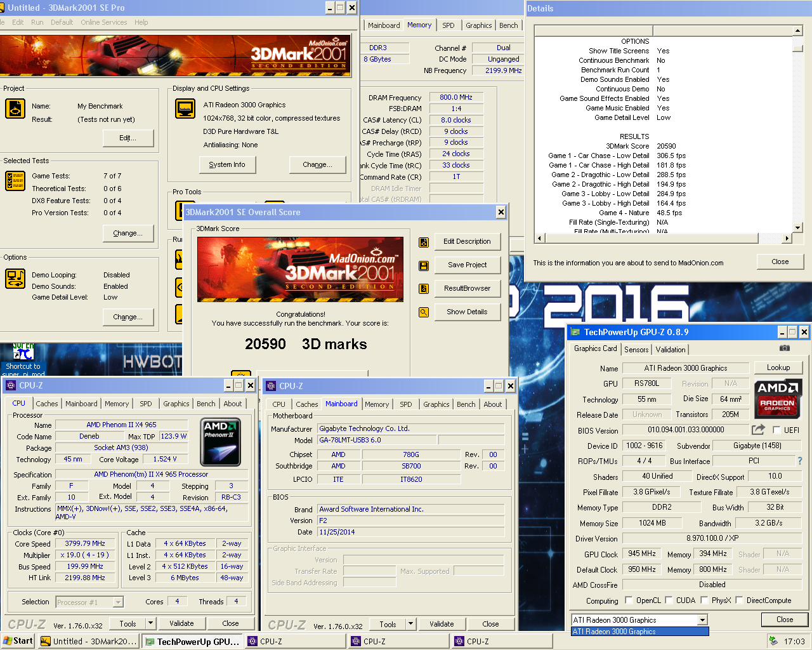Enable the UEFI checkbox in GPU-Z
The image size is (812, 650).
point(776,430)
